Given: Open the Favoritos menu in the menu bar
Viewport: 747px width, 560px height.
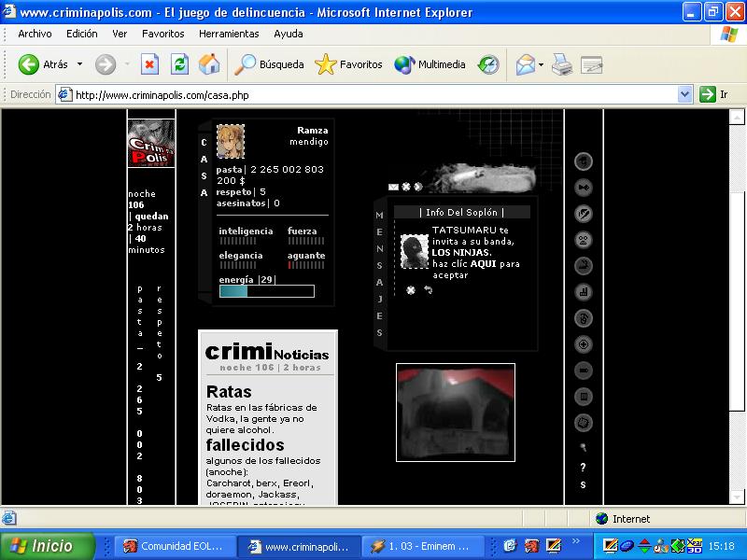Looking at the screenshot, I should 162,34.
